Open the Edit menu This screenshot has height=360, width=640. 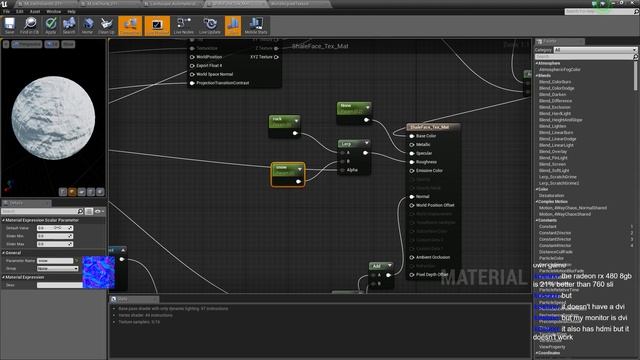20,11
